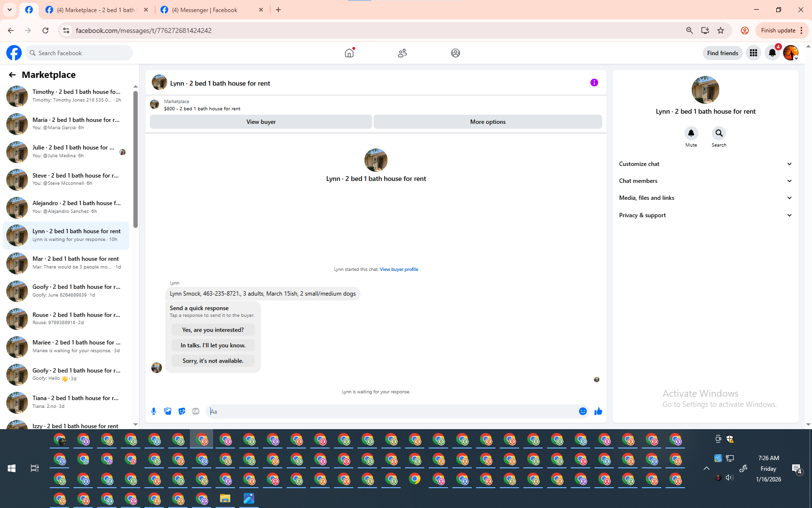Open Tiana's rental conversation

tap(66, 403)
